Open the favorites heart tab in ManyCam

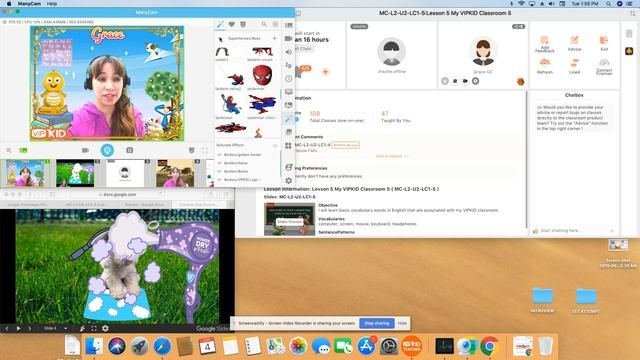231,24
